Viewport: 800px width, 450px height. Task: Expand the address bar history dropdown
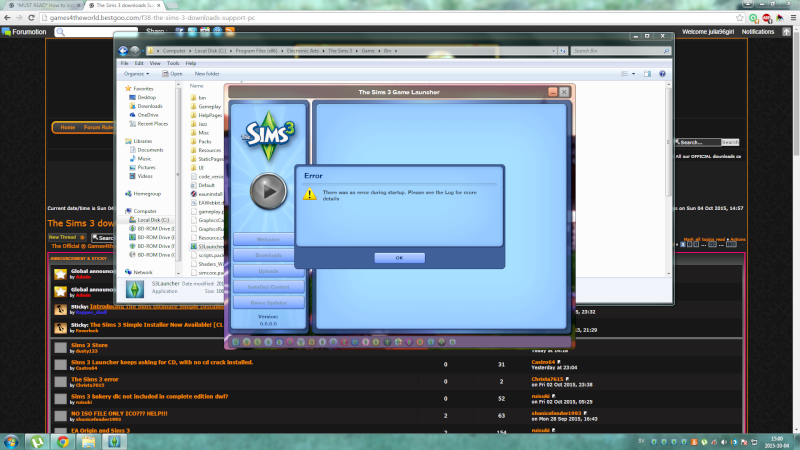pyautogui.click(x=554, y=51)
